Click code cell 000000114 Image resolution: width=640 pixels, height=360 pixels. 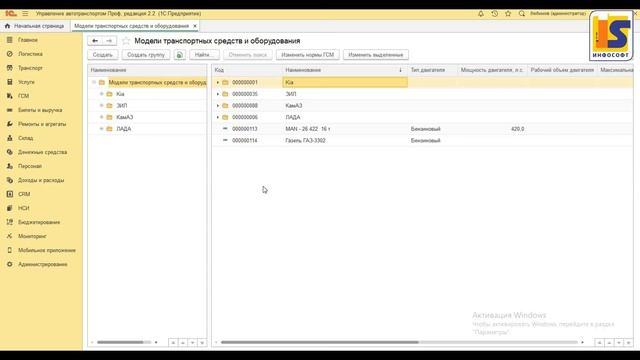(245, 140)
